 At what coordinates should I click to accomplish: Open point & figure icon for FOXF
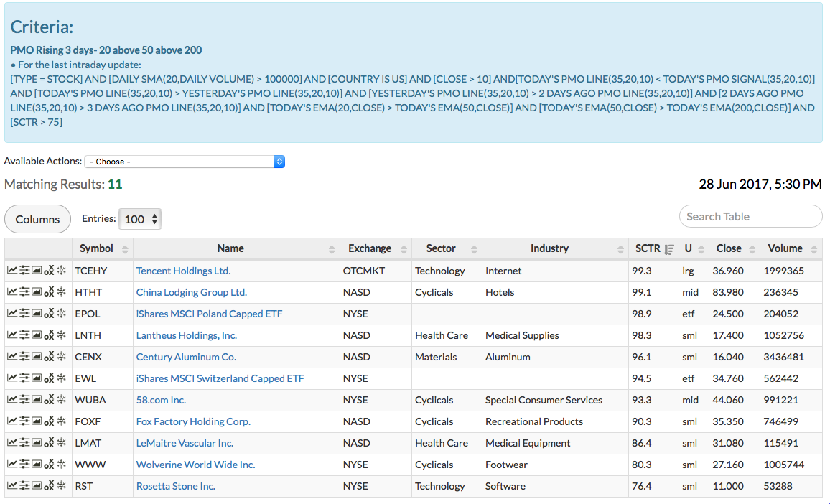[49, 421]
